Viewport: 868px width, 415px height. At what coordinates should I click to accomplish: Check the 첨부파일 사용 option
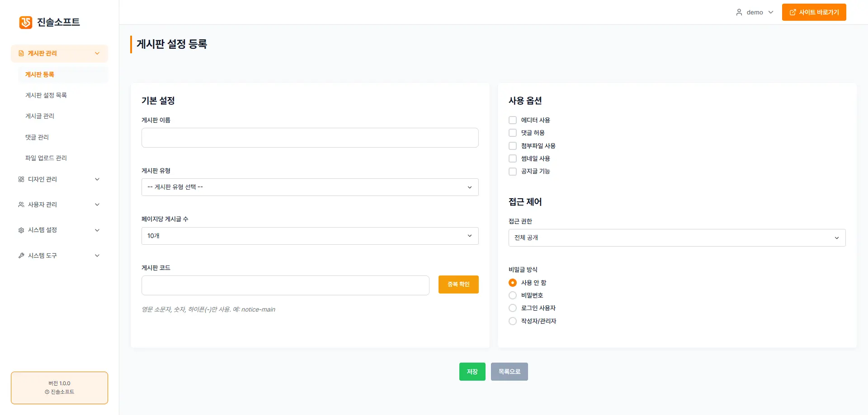tap(512, 145)
